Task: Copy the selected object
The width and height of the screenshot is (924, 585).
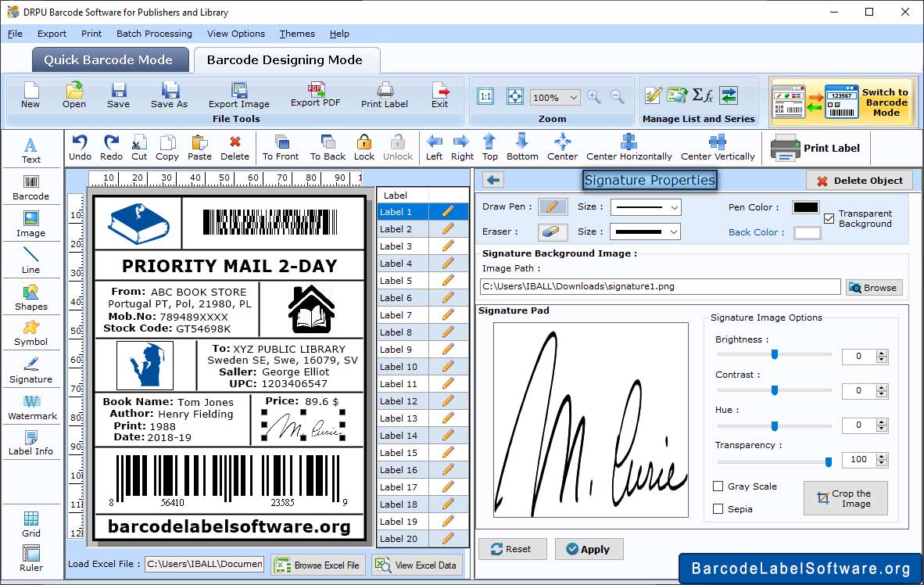Action: point(167,148)
